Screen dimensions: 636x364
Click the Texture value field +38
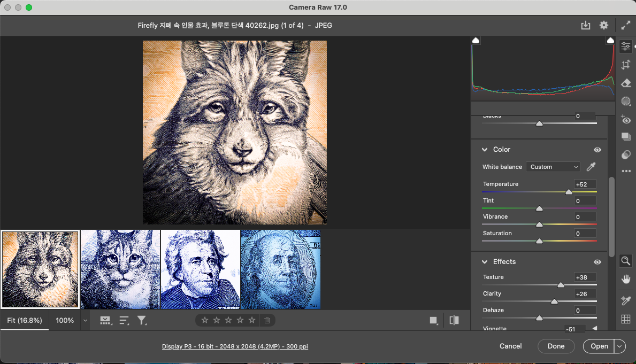click(585, 277)
